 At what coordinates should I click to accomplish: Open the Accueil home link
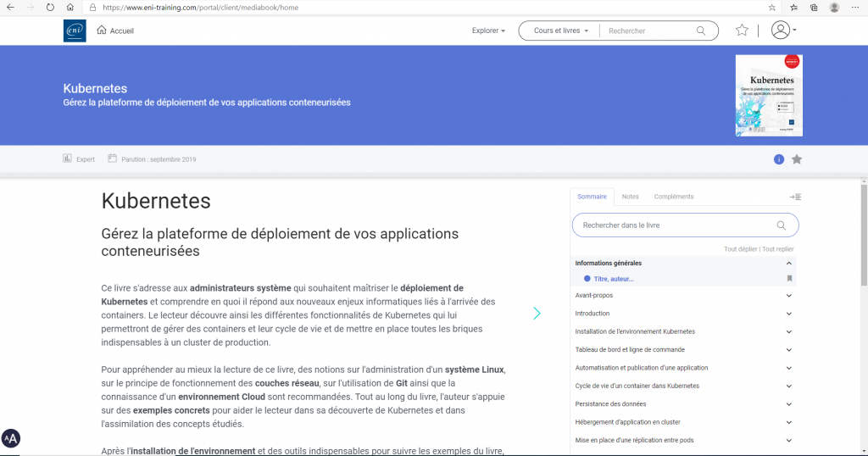pyautogui.click(x=115, y=31)
